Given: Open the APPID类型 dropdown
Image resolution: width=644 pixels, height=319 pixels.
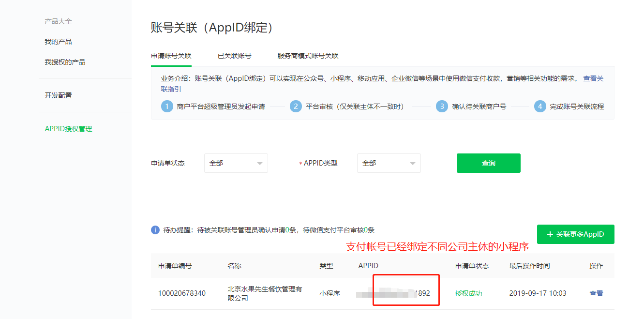Looking at the screenshot, I should tap(389, 163).
